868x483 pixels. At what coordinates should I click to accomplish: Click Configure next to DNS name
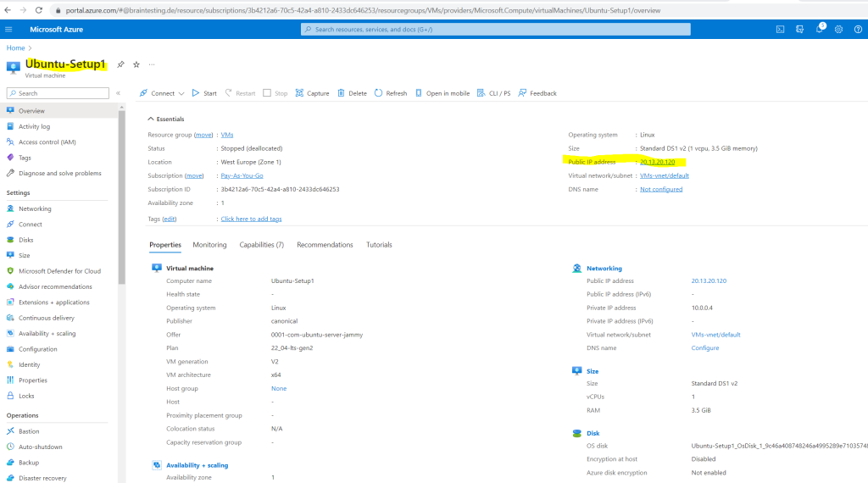click(x=704, y=348)
